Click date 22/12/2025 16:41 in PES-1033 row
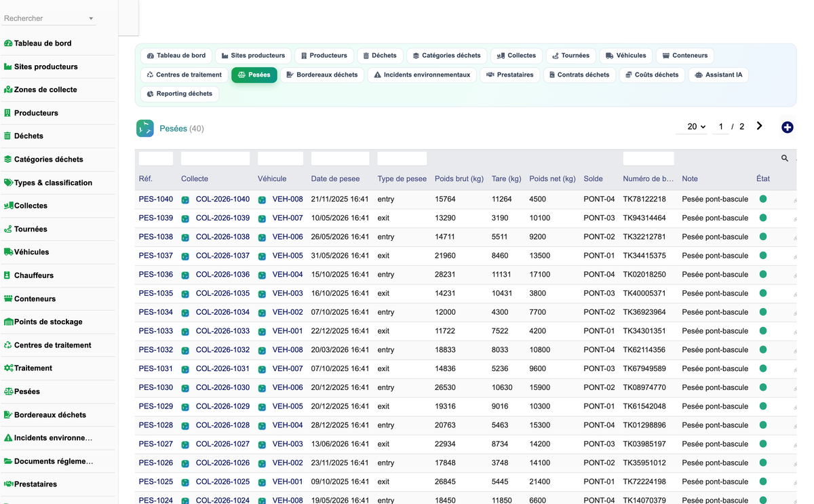The image size is (814, 504). [x=341, y=331]
